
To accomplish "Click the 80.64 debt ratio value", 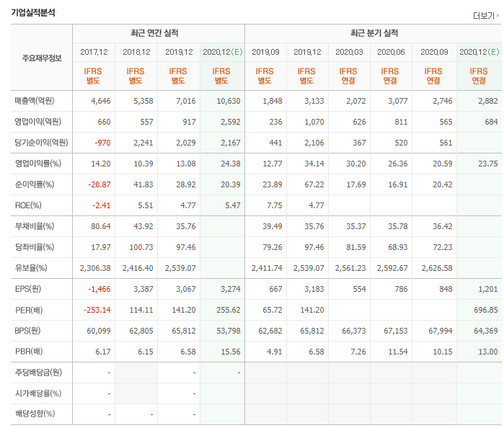I will tap(101, 226).
